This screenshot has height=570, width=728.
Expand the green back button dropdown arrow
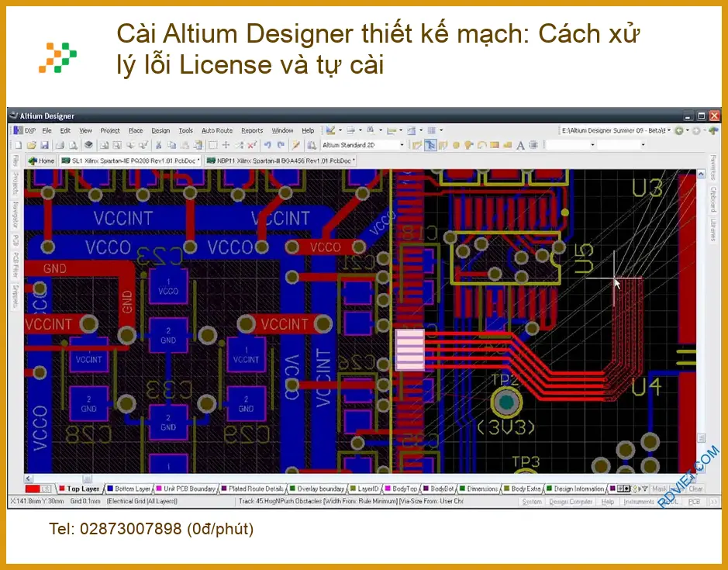[687, 131]
